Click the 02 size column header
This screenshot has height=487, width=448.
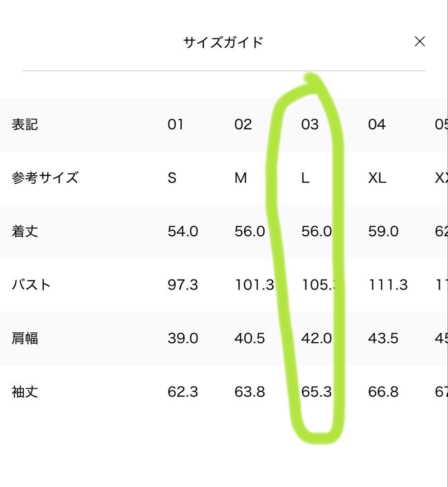click(x=243, y=124)
